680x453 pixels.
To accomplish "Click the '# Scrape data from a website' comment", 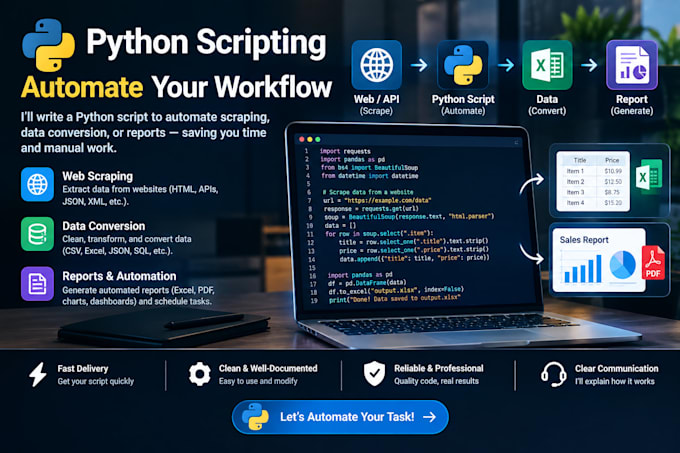I will [368, 192].
